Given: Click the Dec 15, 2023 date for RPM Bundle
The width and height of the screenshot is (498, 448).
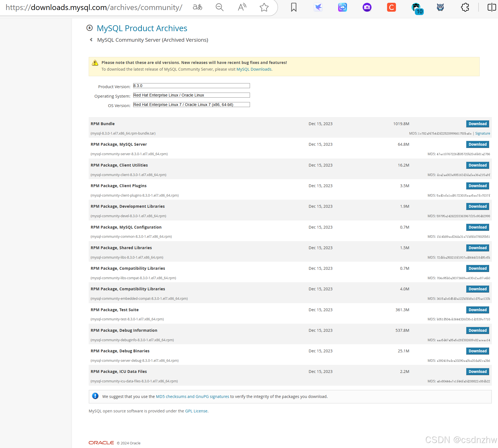Looking at the screenshot, I should 320,124.
